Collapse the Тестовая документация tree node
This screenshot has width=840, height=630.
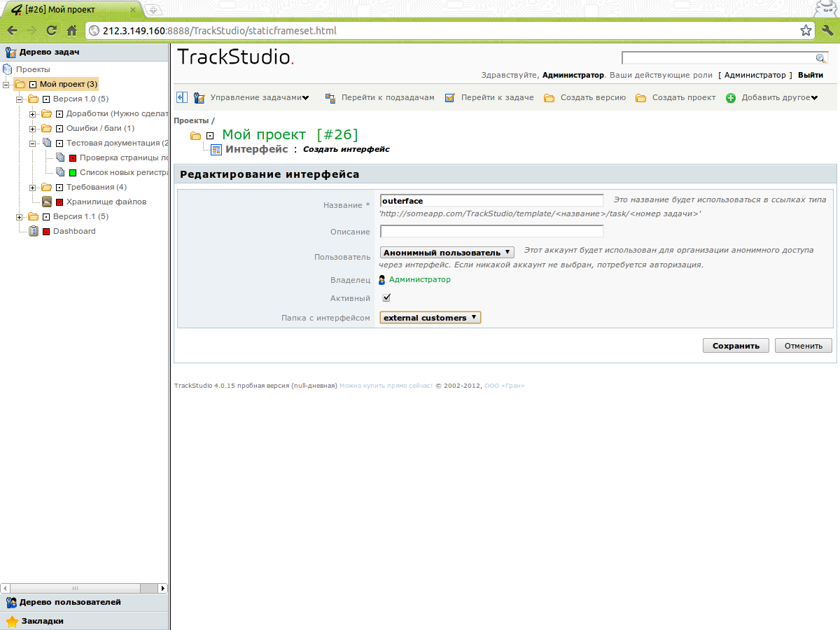click(x=33, y=143)
